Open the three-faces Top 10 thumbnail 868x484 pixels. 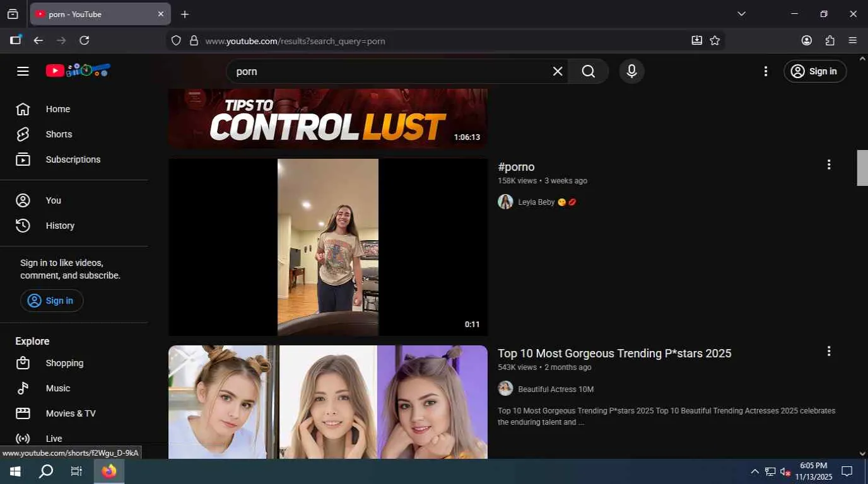(x=328, y=402)
